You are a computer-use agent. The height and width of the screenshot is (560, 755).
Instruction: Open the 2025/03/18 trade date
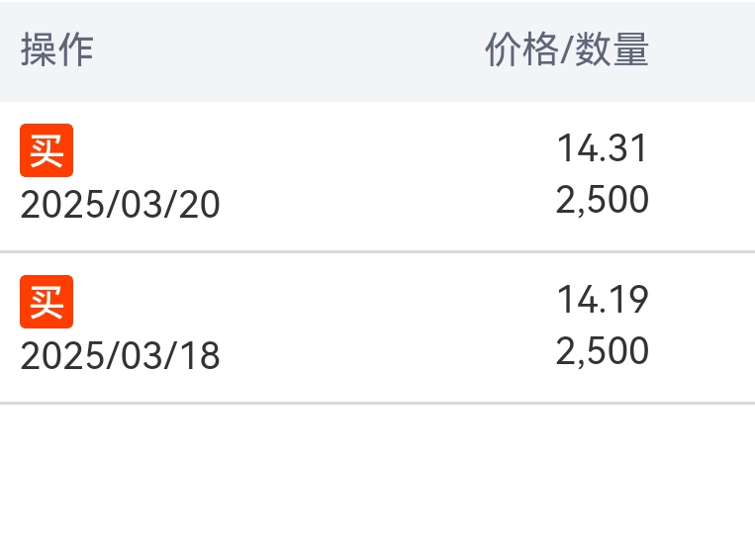121,356
